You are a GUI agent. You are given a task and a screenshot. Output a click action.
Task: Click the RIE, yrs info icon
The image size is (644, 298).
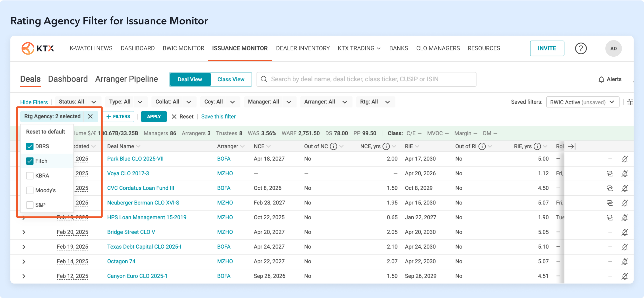point(537,146)
